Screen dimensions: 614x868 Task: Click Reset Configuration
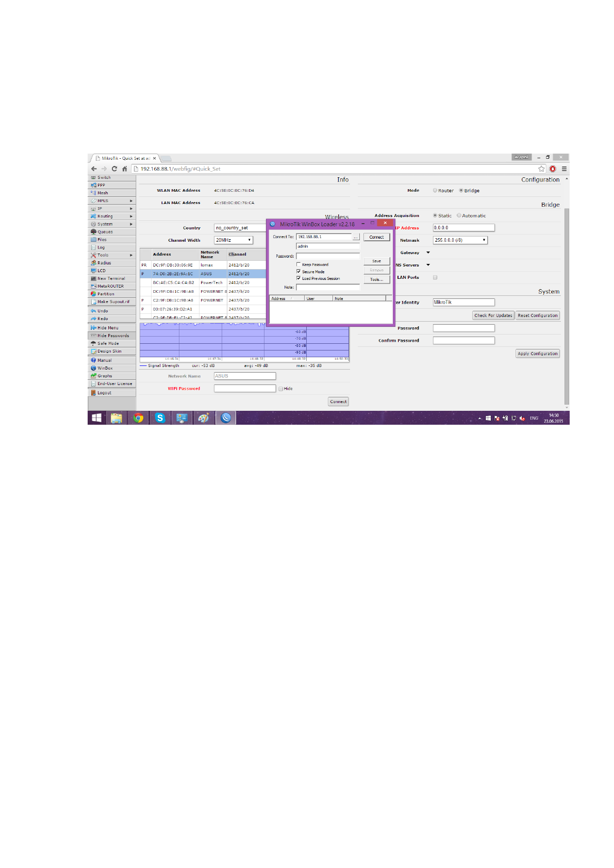point(538,315)
